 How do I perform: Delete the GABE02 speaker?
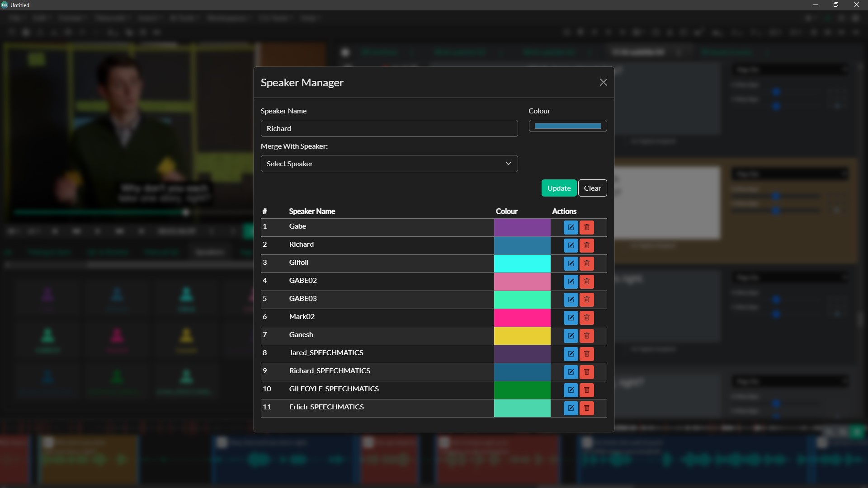[587, 282]
